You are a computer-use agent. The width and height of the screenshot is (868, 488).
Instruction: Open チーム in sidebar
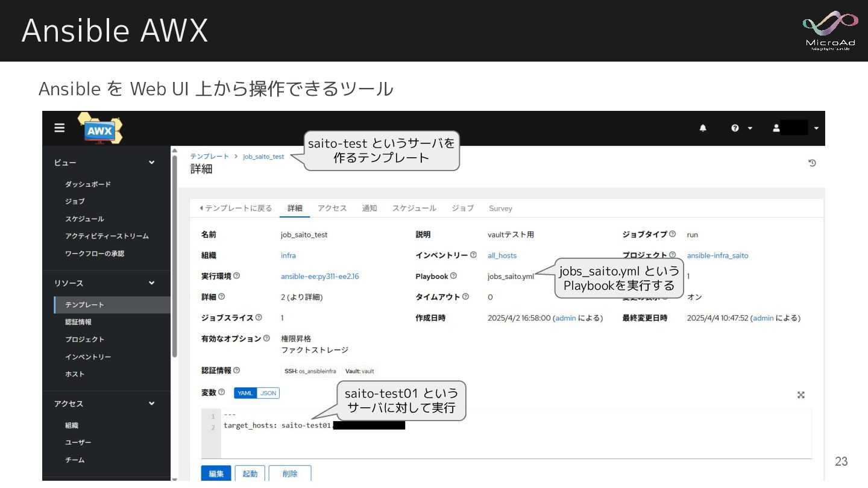pyautogui.click(x=75, y=460)
